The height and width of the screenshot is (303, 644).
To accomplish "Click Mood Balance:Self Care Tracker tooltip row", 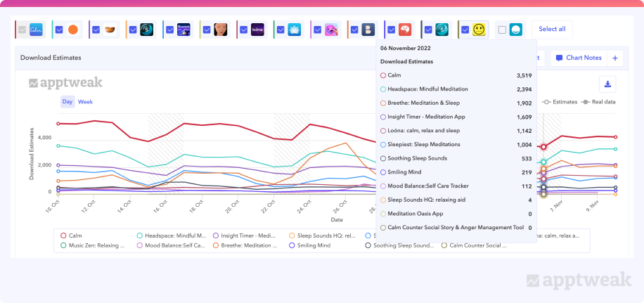I will click(456, 186).
